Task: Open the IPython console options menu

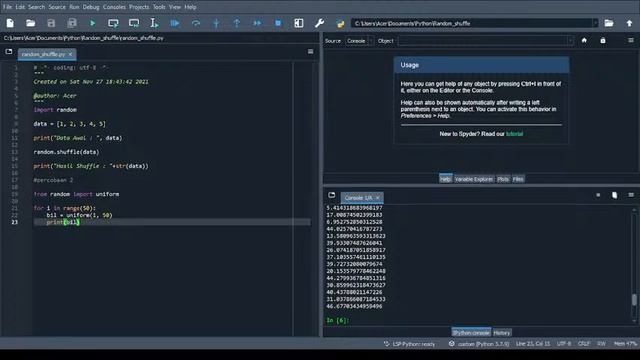Action: tap(631, 195)
